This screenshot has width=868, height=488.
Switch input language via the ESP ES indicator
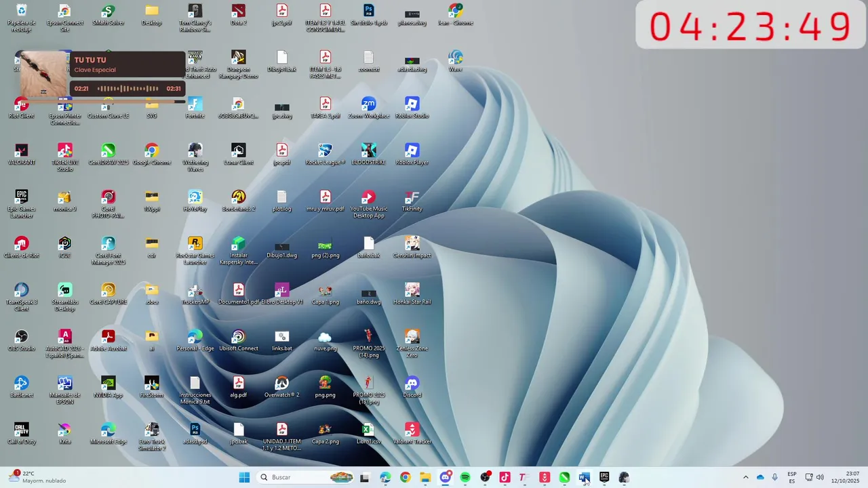[x=792, y=477]
